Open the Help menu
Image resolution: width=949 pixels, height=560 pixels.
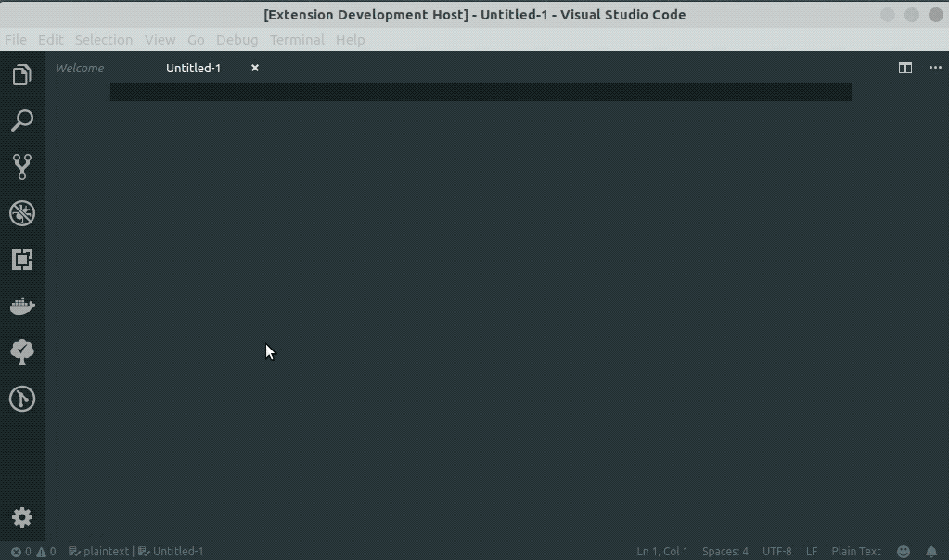coord(350,39)
